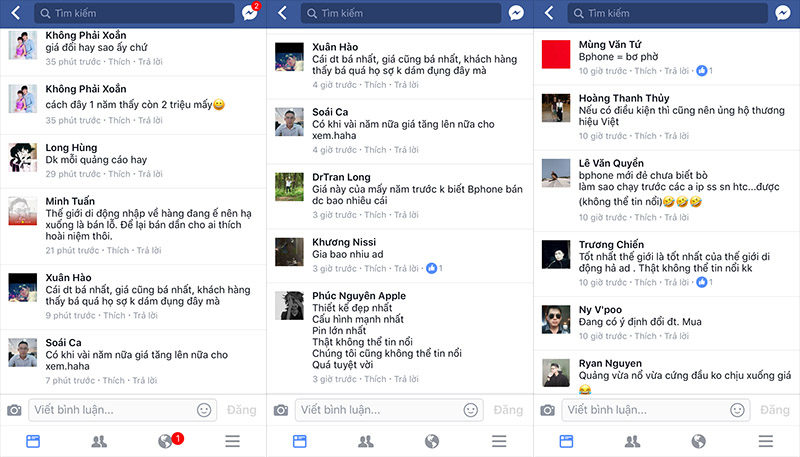Screen dimensions: 800x457
Task: Open the hamburger menu in the right panel
Action: pos(765,441)
